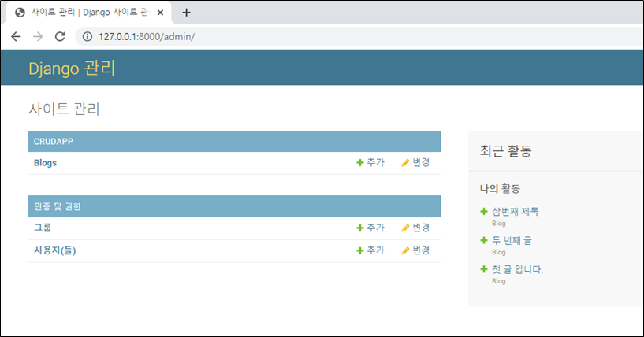The height and width of the screenshot is (337, 644).
Task: Open a new tab with the plus button
Action: pyautogui.click(x=186, y=13)
